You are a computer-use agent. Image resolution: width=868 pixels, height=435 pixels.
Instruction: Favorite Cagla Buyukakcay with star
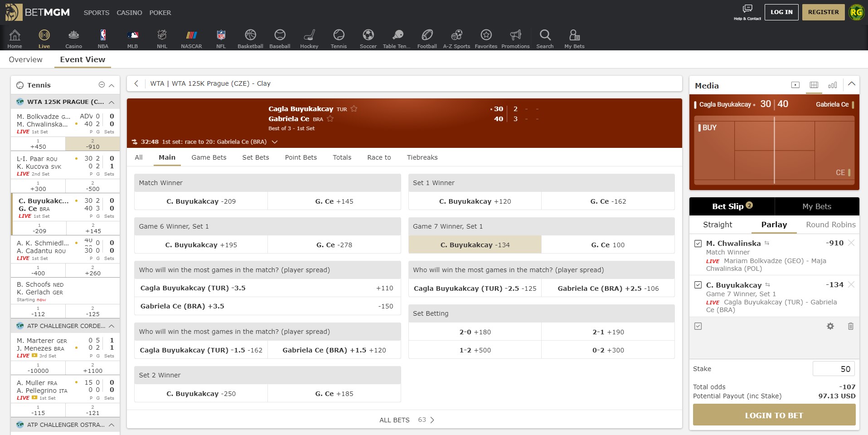[354, 109]
